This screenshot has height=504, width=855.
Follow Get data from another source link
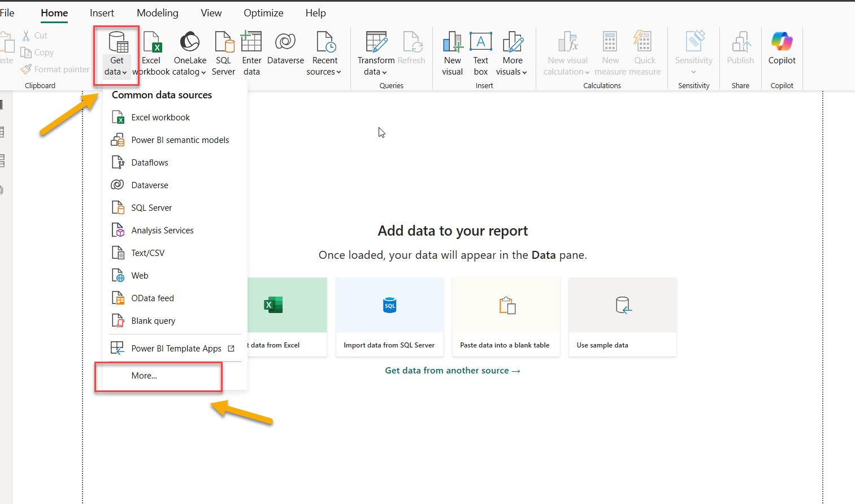click(x=453, y=371)
